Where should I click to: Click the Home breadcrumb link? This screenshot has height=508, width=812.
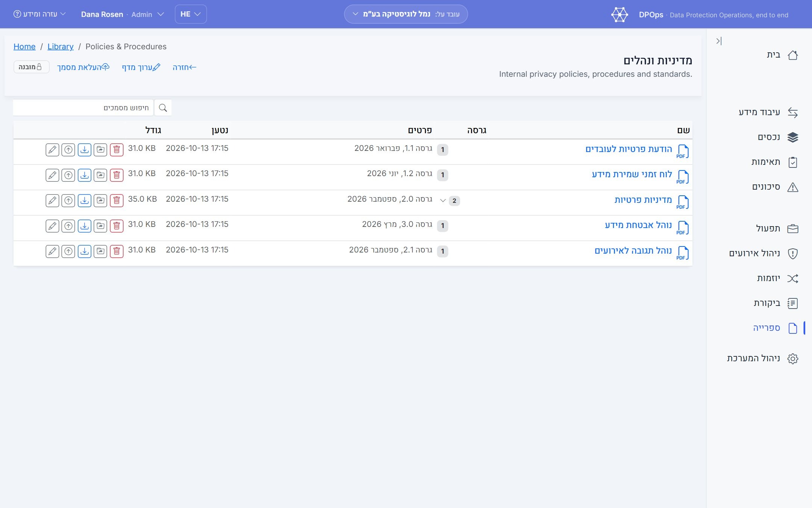point(24,47)
